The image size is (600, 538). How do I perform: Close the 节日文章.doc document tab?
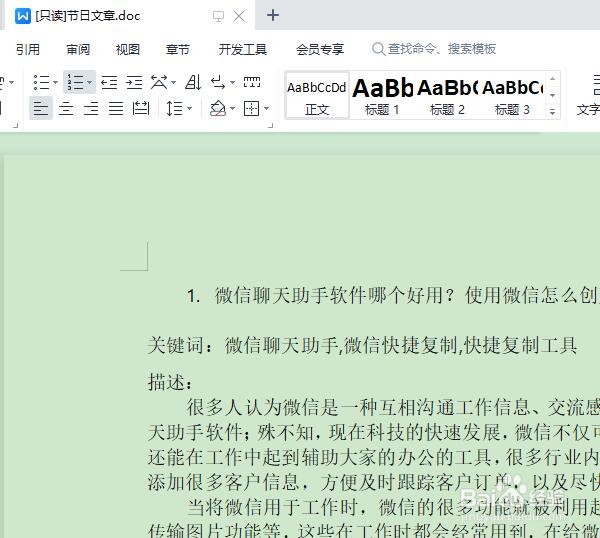pos(239,16)
